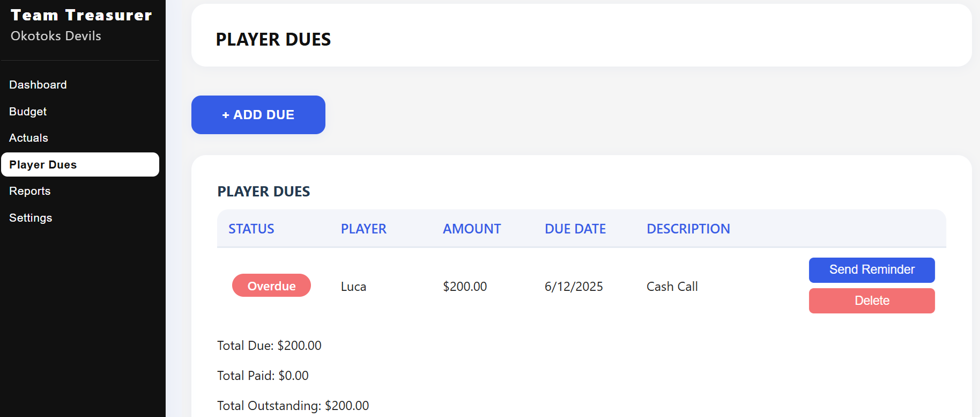Sort by the STATUS column header
This screenshot has width=980, height=417.
point(251,229)
